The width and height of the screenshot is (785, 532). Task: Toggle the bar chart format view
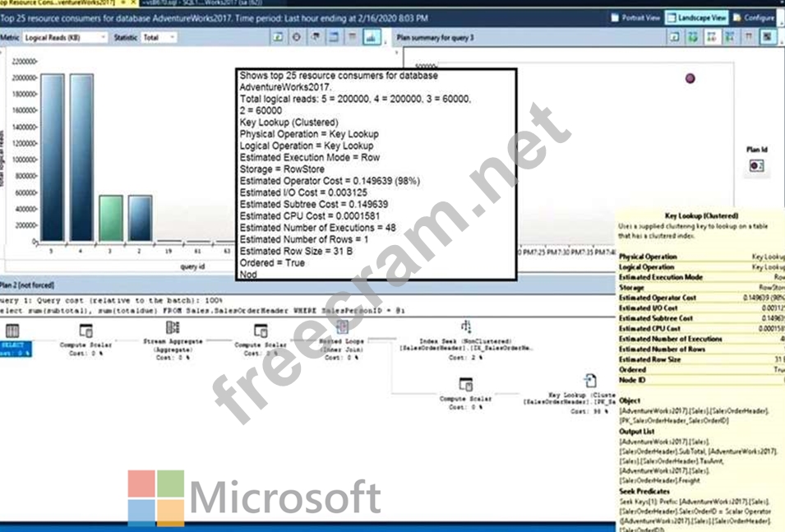pos(371,37)
